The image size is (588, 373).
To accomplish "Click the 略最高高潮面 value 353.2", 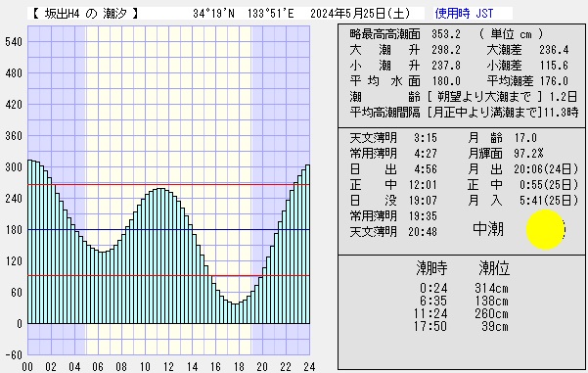I will (445, 34).
